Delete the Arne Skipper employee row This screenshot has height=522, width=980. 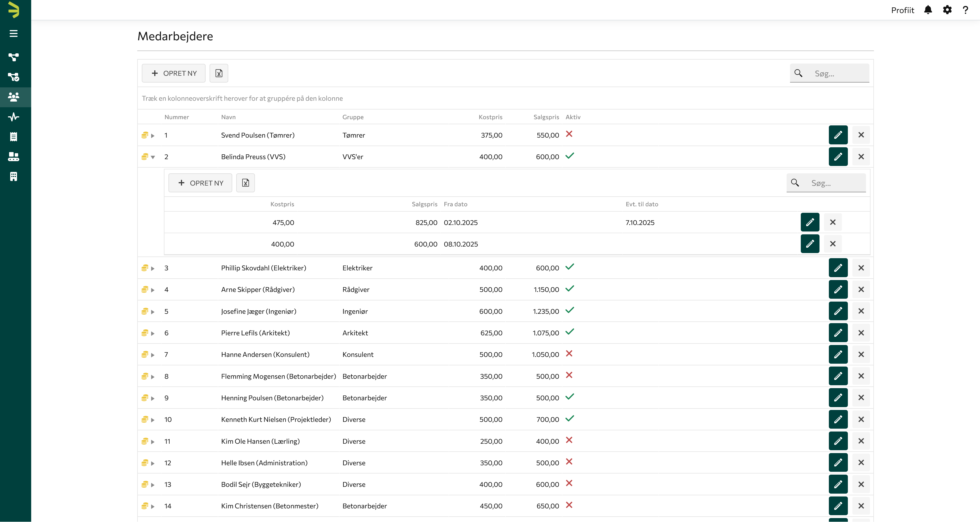pos(861,289)
